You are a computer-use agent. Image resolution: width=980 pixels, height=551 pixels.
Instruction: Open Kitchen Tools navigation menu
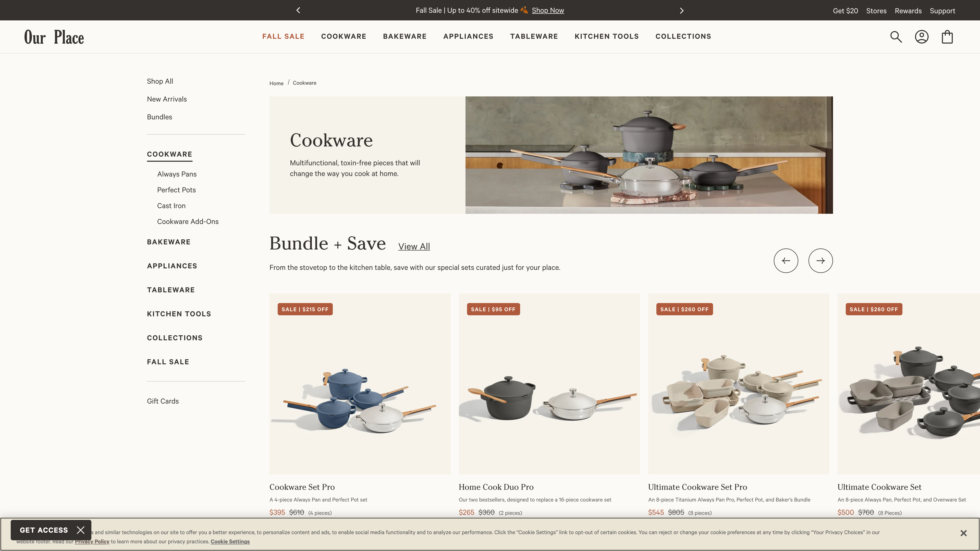click(606, 36)
